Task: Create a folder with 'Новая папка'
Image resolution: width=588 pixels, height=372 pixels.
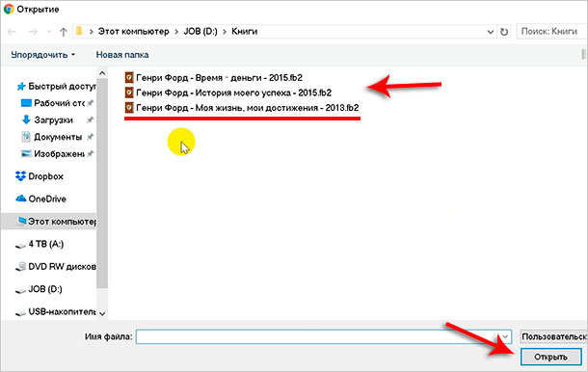Action: point(122,55)
